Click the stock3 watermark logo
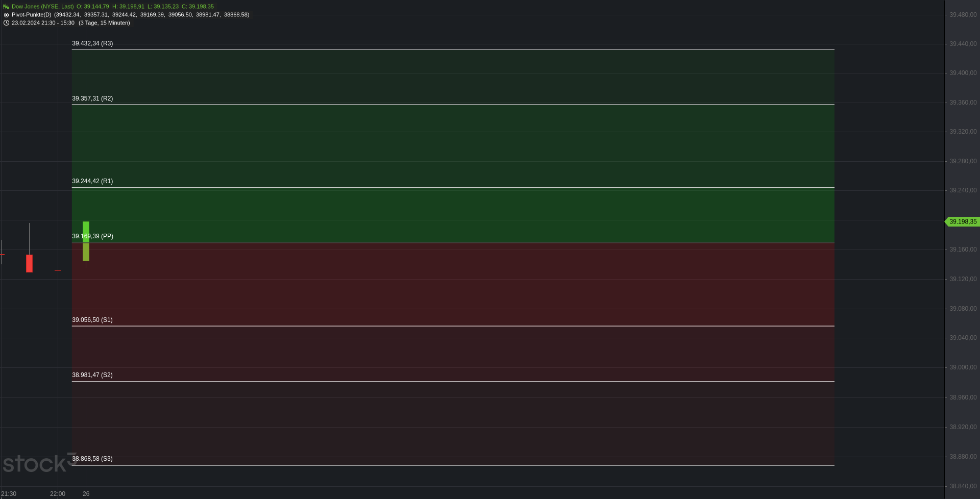Image resolution: width=980 pixels, height=499 pixels. pos(39,463)
